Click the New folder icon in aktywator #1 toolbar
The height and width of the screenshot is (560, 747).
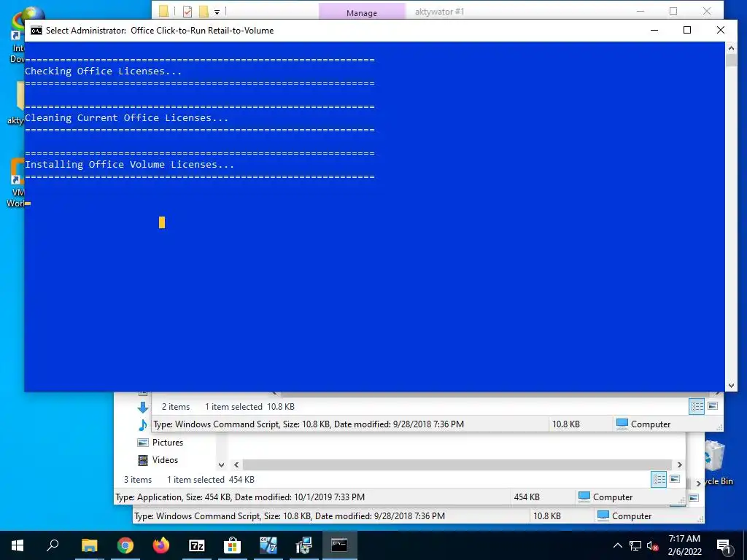tap(204, 11)
